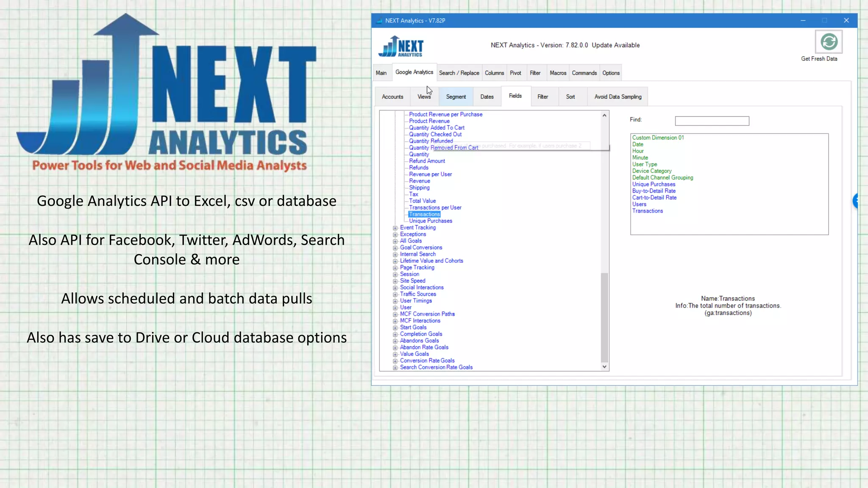Click the Get Fresh Data refresh icon
The image size is (868, 488).
pyautogui.click(x=829, y=42)
